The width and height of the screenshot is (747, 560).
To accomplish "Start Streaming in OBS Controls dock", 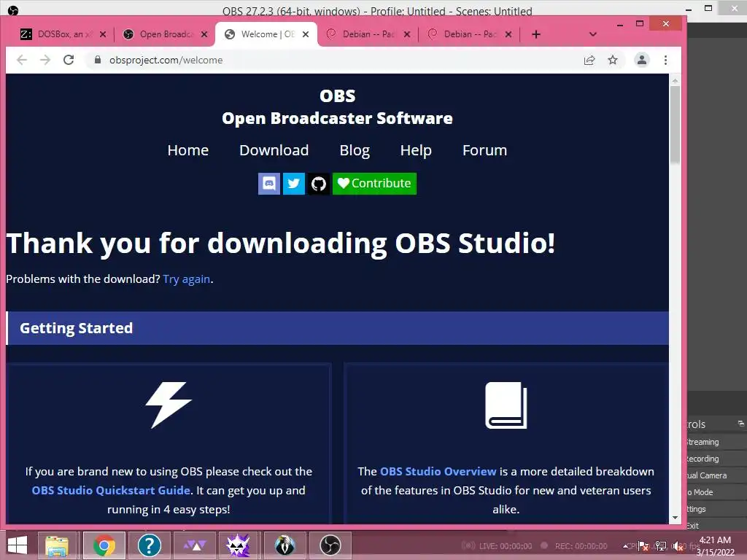I will pyautogui.click(x=716, y=442).
